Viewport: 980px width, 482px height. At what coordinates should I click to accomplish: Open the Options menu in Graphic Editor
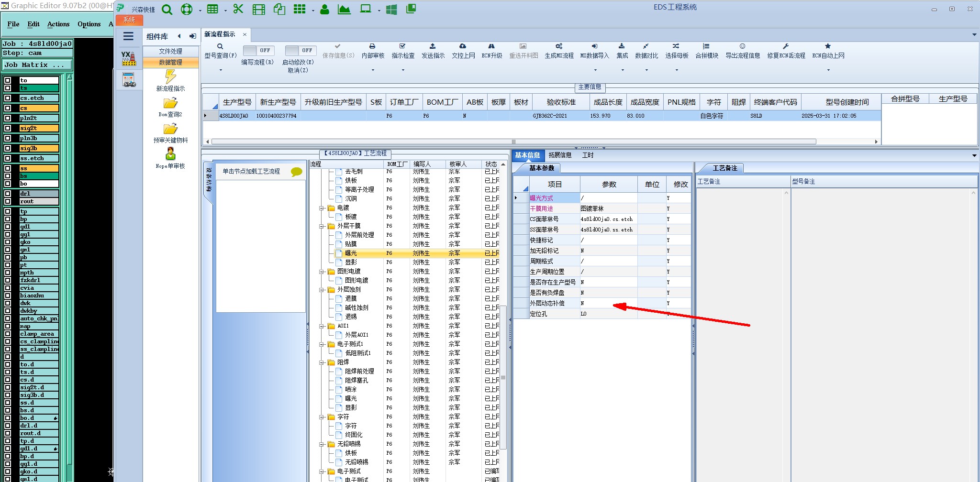click(x=89, y=24)
